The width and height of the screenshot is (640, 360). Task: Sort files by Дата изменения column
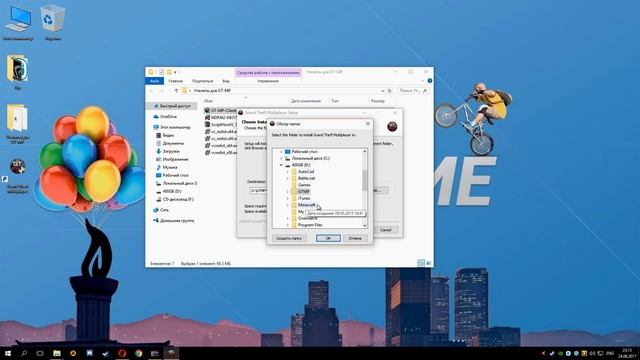306,100
